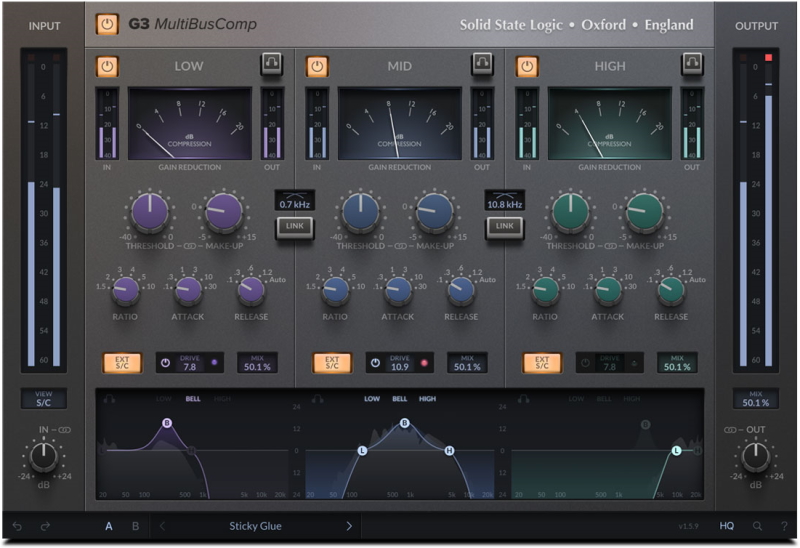Image resolution: width=800 pixels, height=548 pixels.
Task: Solo the MID band with its headphone icon
Action: tap(482, 63)
